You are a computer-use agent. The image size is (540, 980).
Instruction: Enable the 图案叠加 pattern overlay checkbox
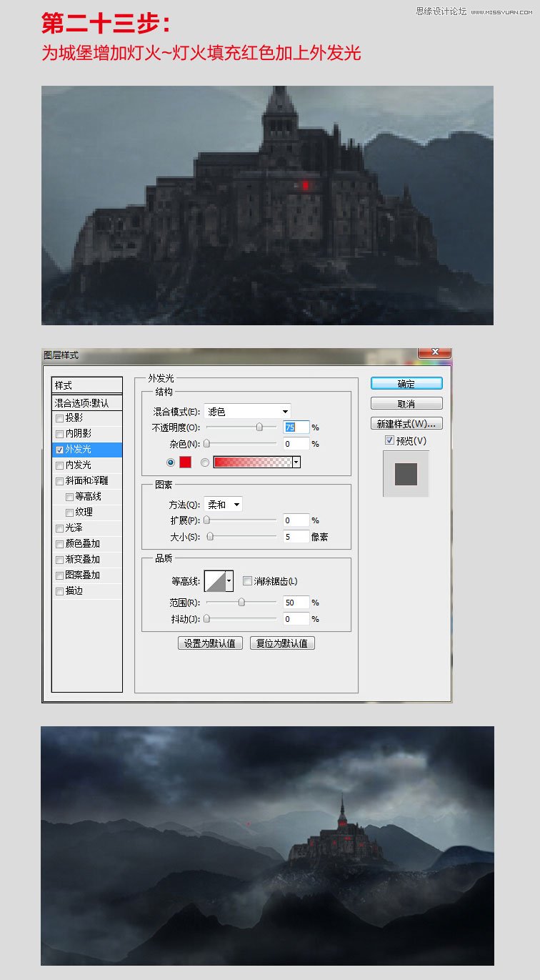click(59, 576)
